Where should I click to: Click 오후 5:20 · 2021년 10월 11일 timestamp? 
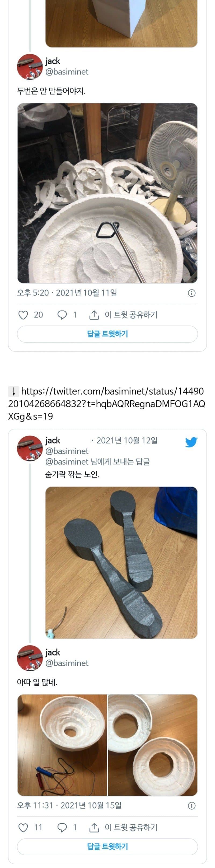click(67, 293)
